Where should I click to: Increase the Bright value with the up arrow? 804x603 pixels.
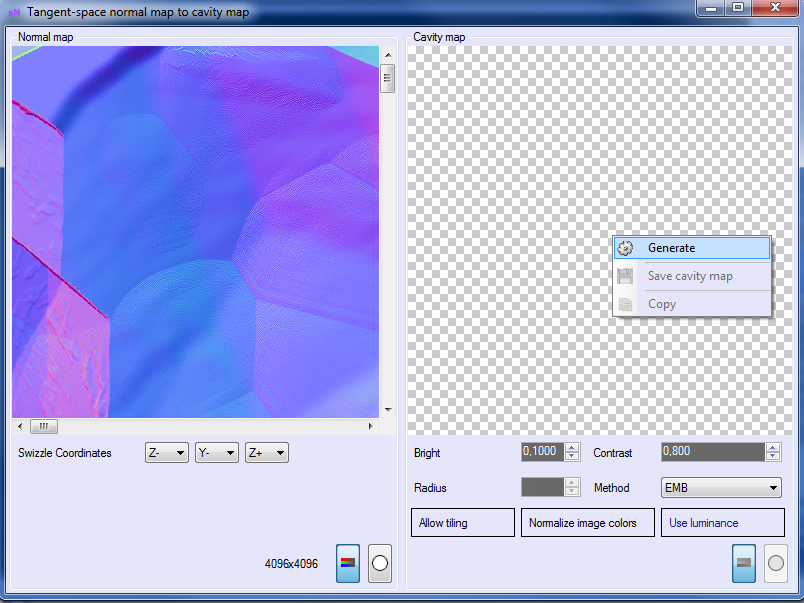pyautogui.click(x=572, y=448)
